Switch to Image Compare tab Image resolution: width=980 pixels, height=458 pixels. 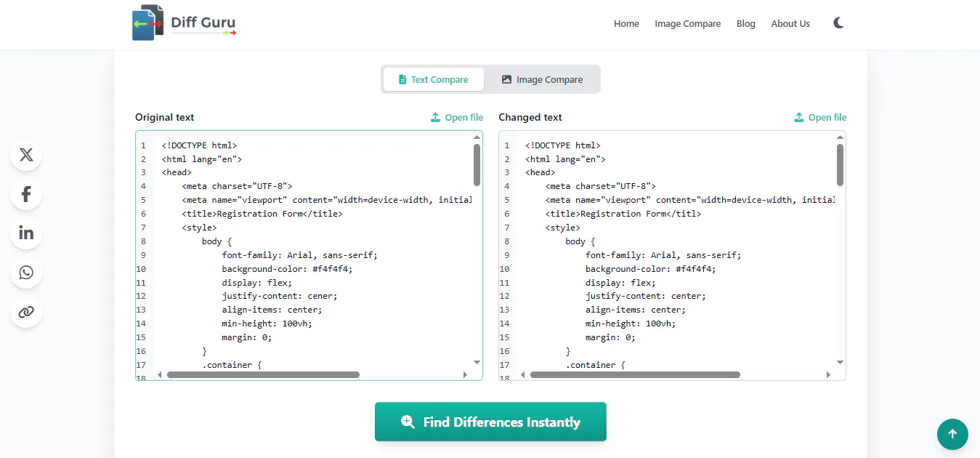542,79
